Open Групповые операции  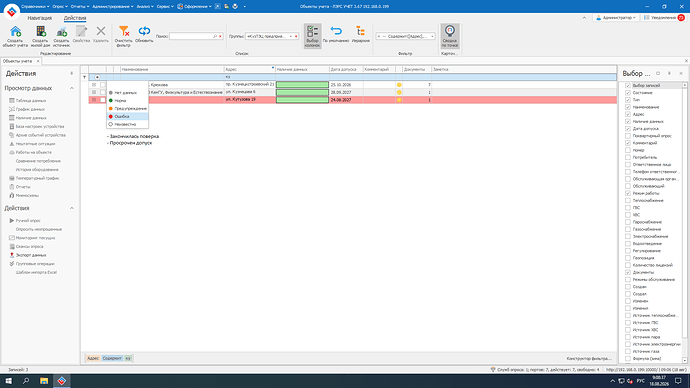pyautogui.click(x=35, y=264)
